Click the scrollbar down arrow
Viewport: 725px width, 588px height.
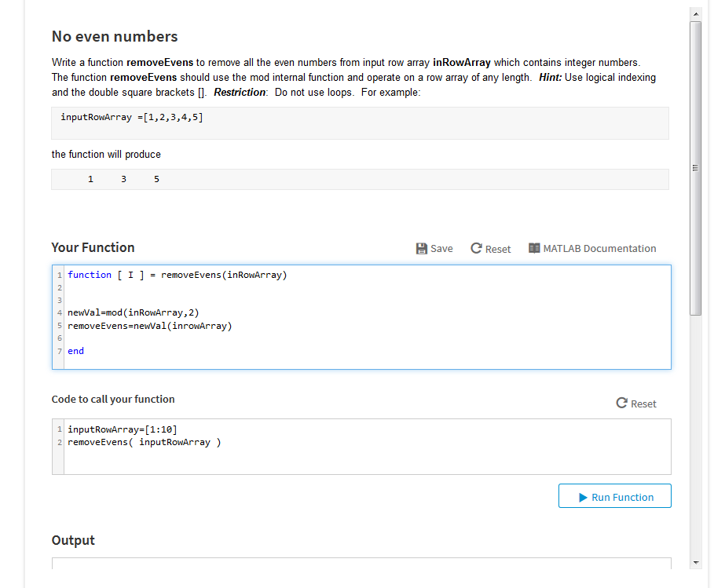[x=695, y=562]
